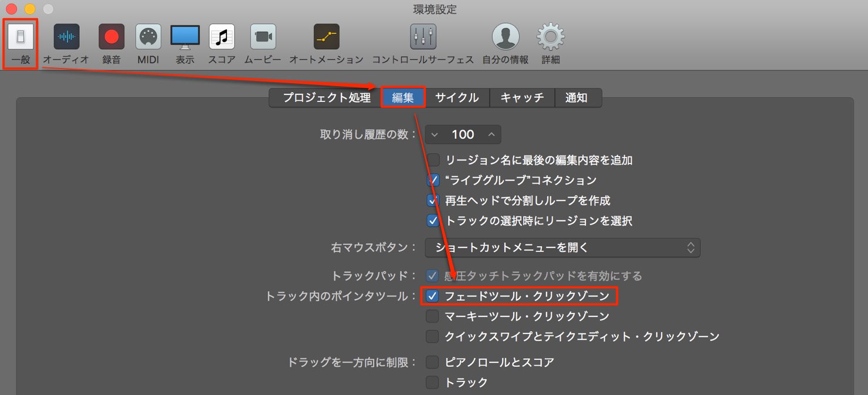Open the オートメーション preferences pane

pos(326,44)
